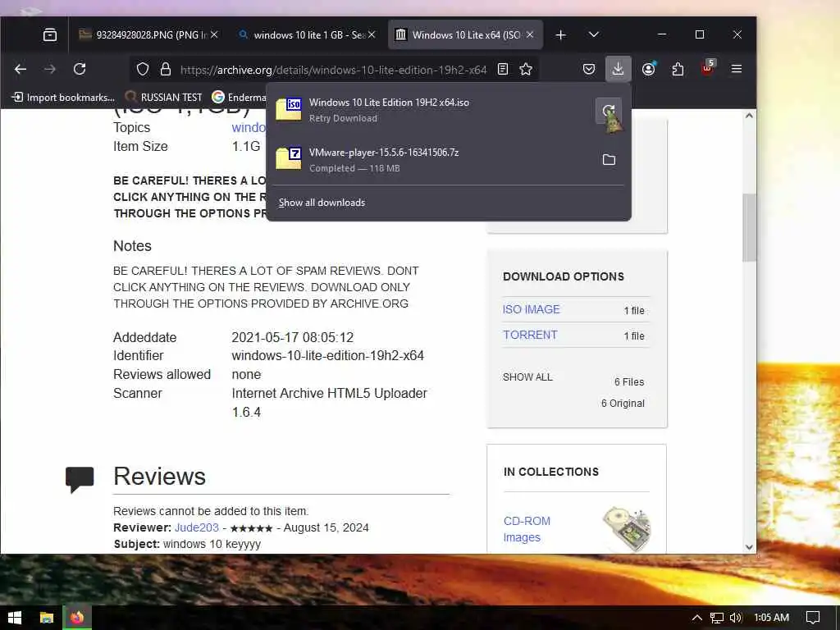
Task: Reload the current page
Action: click(80, 69)
